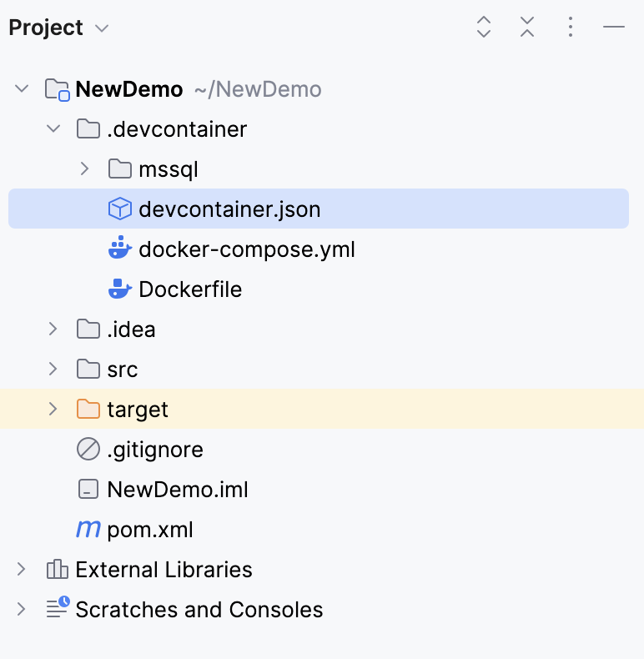Click the docker-compose.yml Docker icon
644x659 pixels.
[120, 249]
